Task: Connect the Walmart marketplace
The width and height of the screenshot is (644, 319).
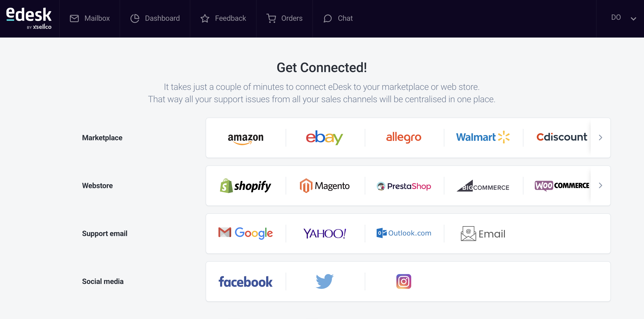Action: [x=482, y=138]
